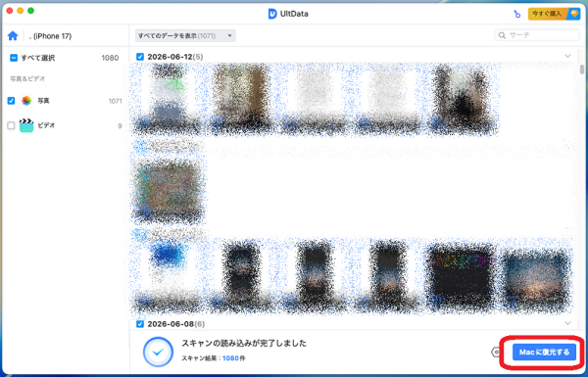
Task: Click the scan complete checkmark circle icon
Action: click(158, 352)
